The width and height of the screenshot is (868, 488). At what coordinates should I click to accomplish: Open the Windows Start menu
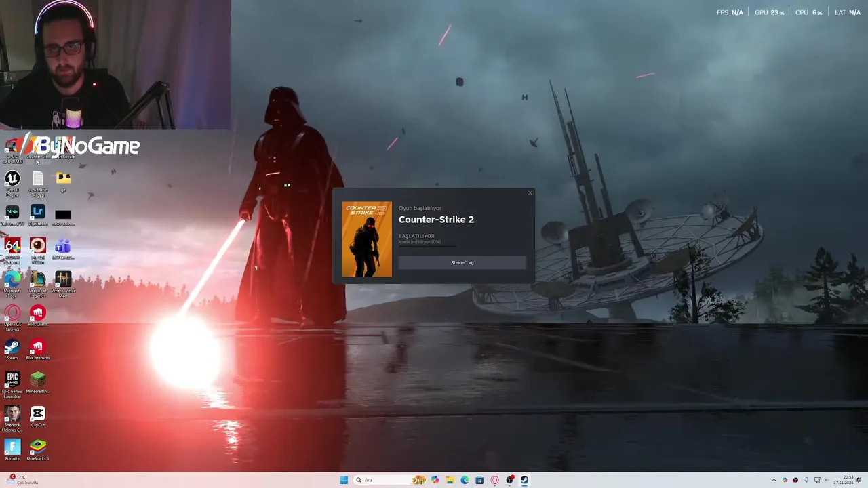click(x=344, y=480)
